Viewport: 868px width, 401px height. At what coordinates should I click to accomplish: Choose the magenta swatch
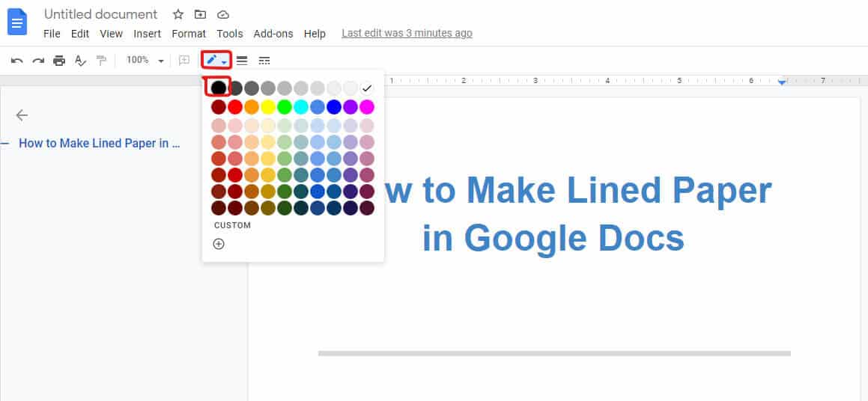point(367,107)
